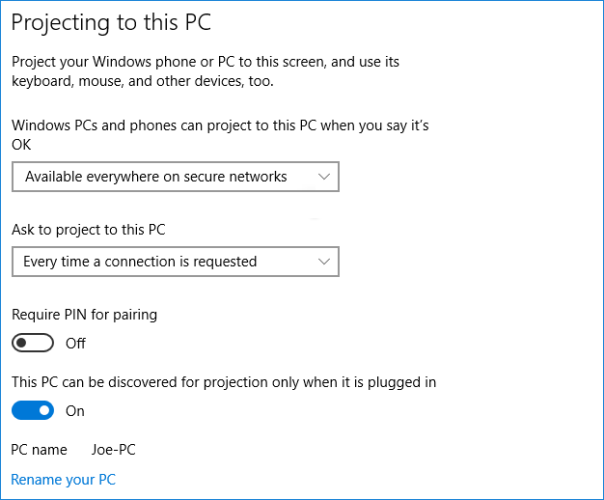Click the "Require PIN for pairing" label
Image resolution: width=604 pixels, height=500 pixels.
[84, 314]
